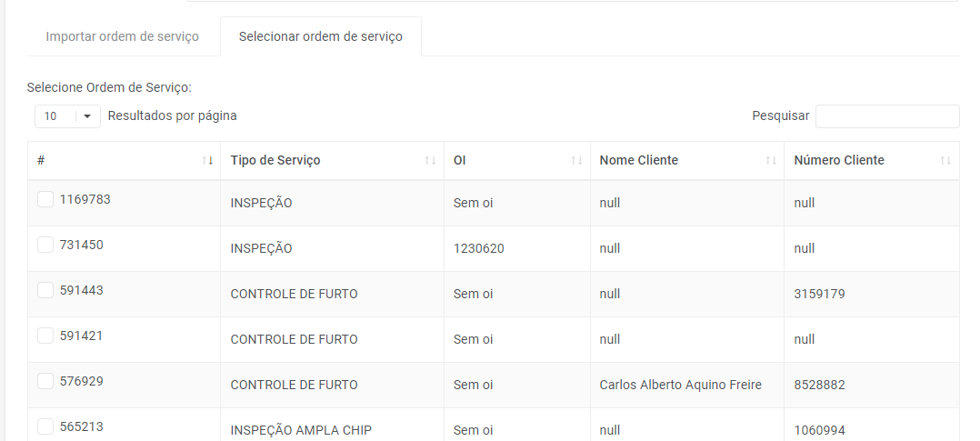The image size is (980, 441).
Task: Focus the Pesquisar search field
Action: pos(886,116)
